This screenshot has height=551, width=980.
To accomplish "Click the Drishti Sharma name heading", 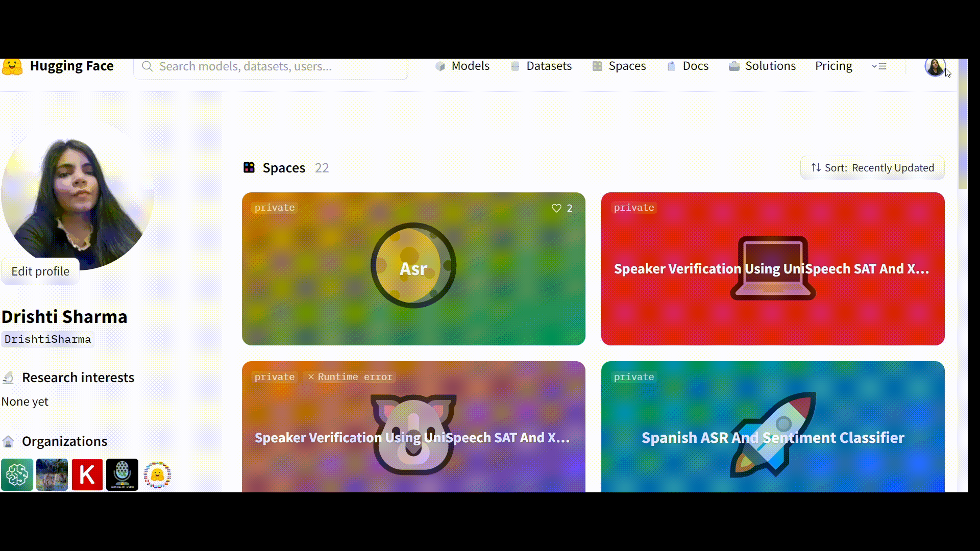I will point(64,317).
